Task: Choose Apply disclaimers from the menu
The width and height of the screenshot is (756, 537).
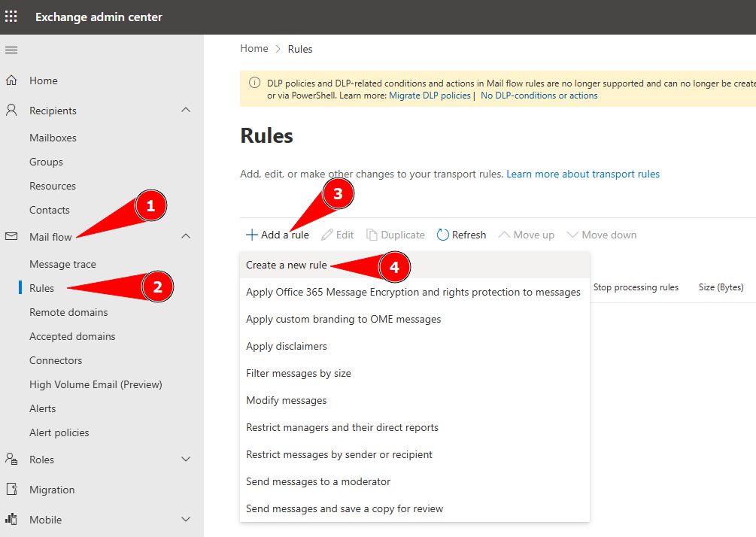Action: 287,346
